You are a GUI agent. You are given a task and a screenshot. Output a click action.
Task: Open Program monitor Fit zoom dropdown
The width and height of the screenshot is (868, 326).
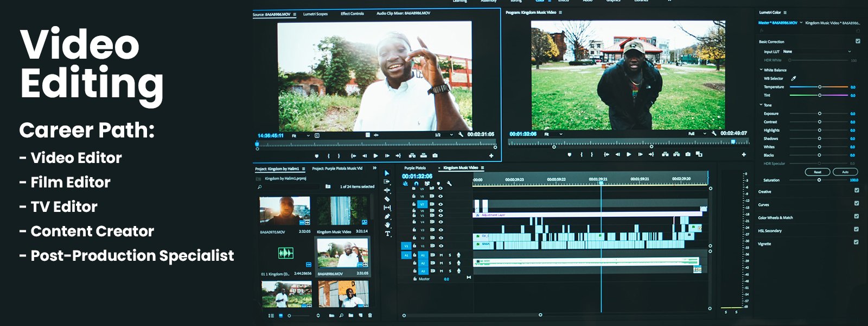[553, 134]
